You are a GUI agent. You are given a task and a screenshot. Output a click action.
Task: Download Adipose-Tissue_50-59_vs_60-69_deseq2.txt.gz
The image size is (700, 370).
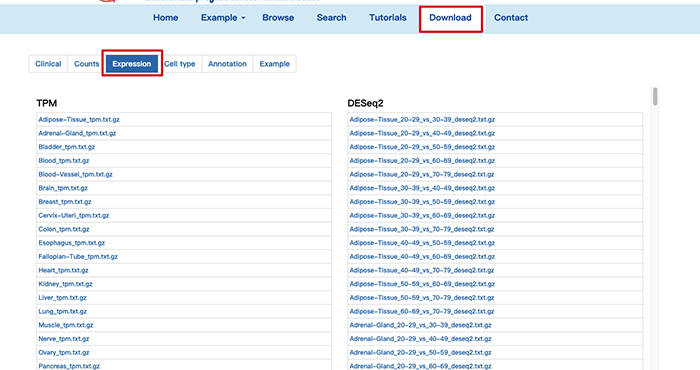pyautogui.click(x=422, y=284)
